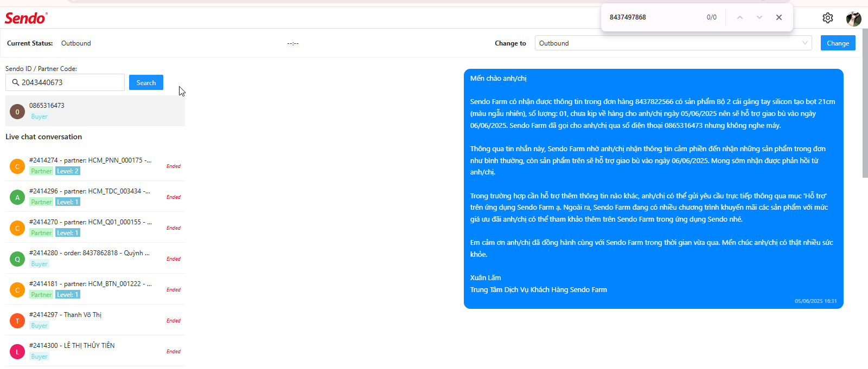Image resolution: width=868 pixels, height=369 pixels.
Task: Click 'Level: 1' tag on chat #2414270
Action: point(68,233)
